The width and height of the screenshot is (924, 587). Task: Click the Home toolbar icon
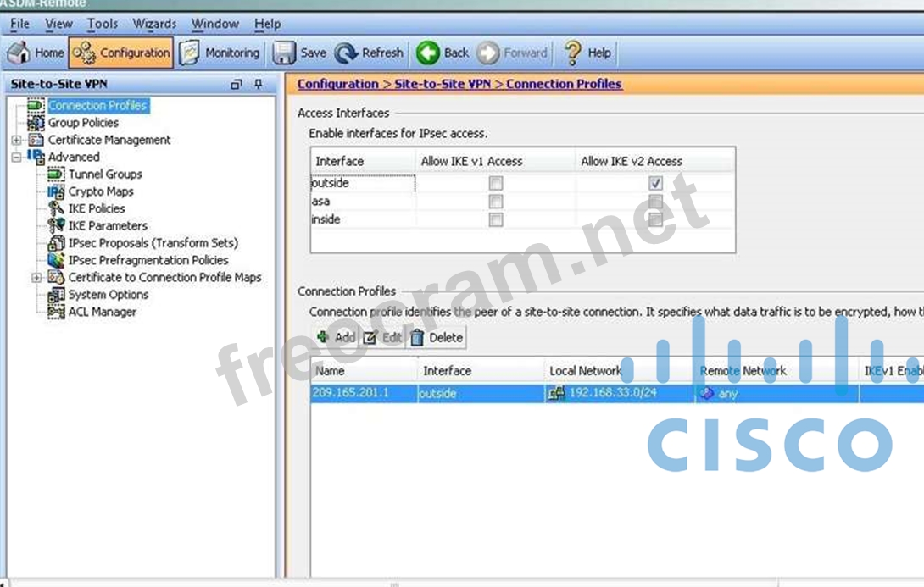19,53
